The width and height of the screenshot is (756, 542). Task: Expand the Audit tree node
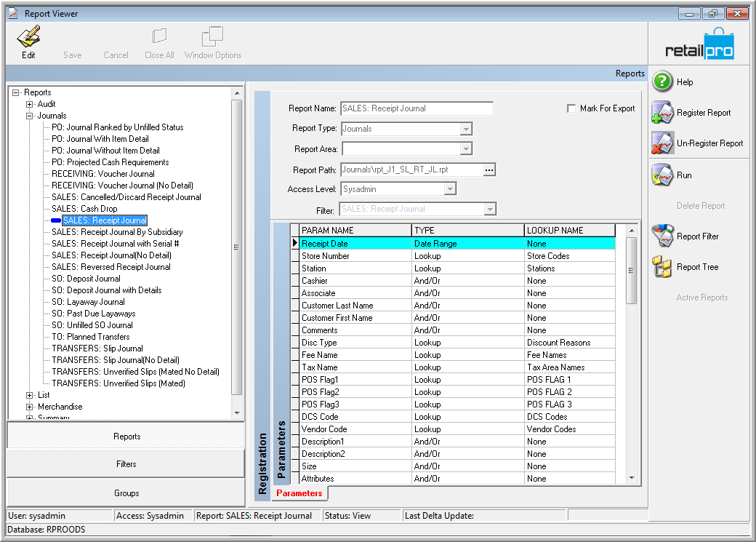29,104
